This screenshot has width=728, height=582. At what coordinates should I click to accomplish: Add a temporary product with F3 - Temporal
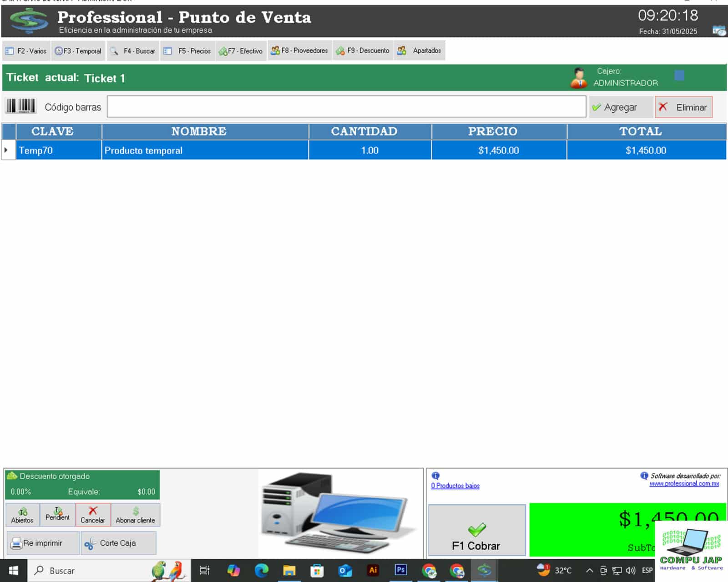(x=78, y=51)
